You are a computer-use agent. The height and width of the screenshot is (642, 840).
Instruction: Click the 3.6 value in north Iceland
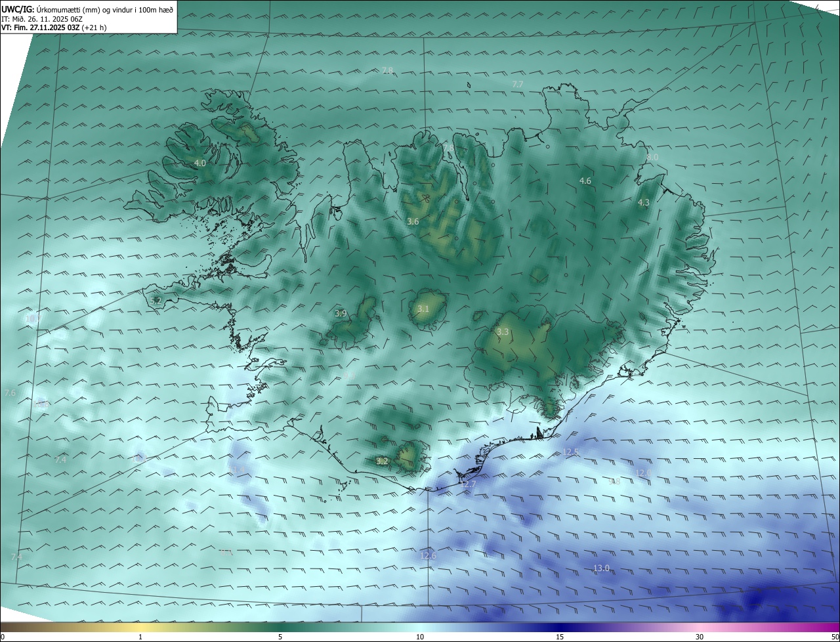(413, 222)
